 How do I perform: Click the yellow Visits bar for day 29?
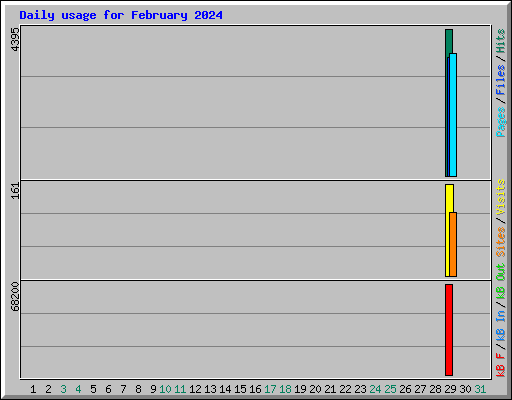coord(448,231)
